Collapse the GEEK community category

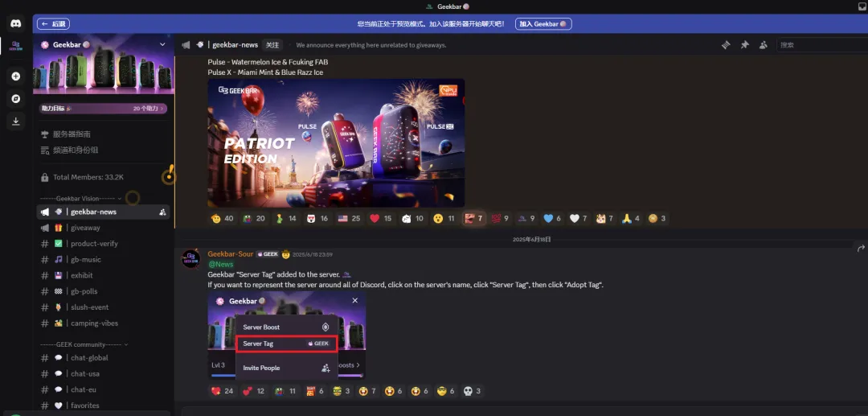84,344
